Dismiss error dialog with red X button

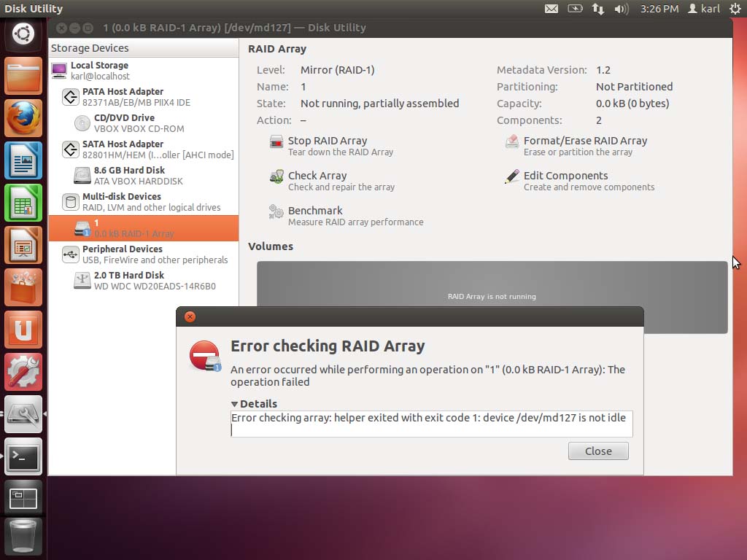[190, 316]
